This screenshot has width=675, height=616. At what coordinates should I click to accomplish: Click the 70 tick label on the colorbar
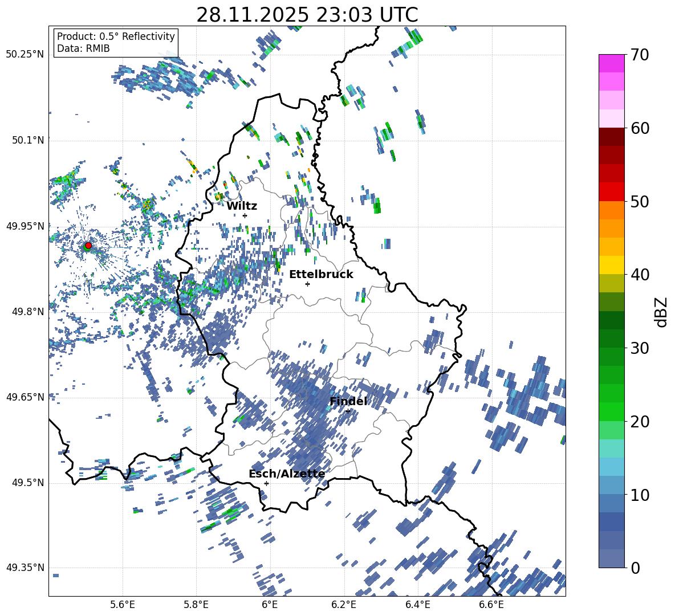coord(641,55)
